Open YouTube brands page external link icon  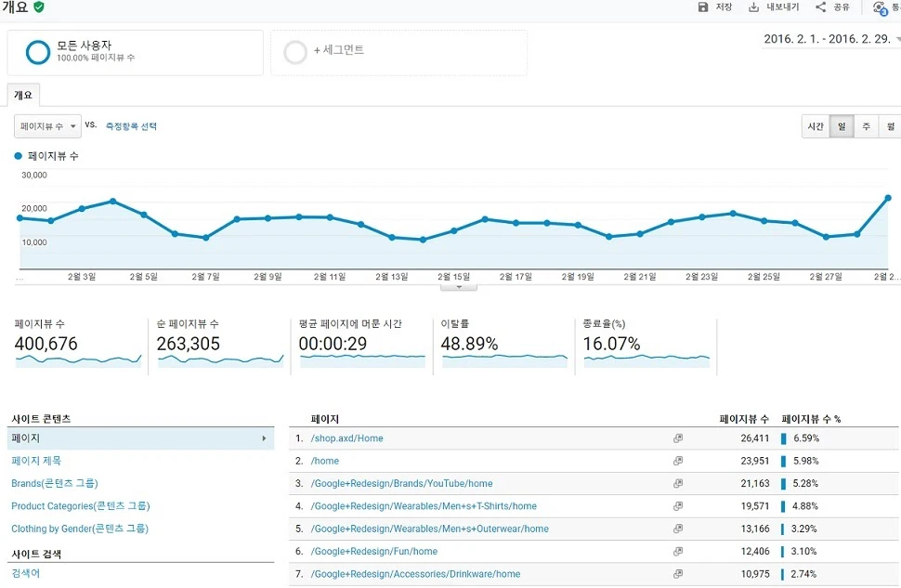pos(678,483)
